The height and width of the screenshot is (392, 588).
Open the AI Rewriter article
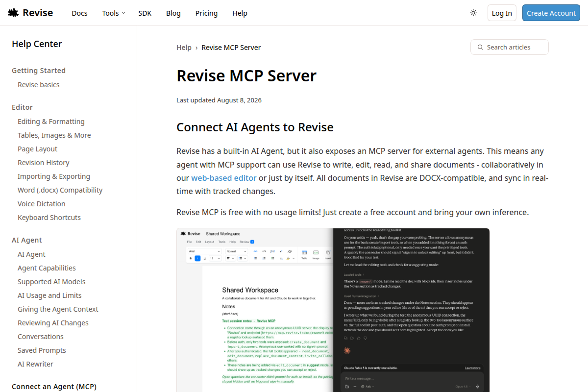[x=35, y=364]
